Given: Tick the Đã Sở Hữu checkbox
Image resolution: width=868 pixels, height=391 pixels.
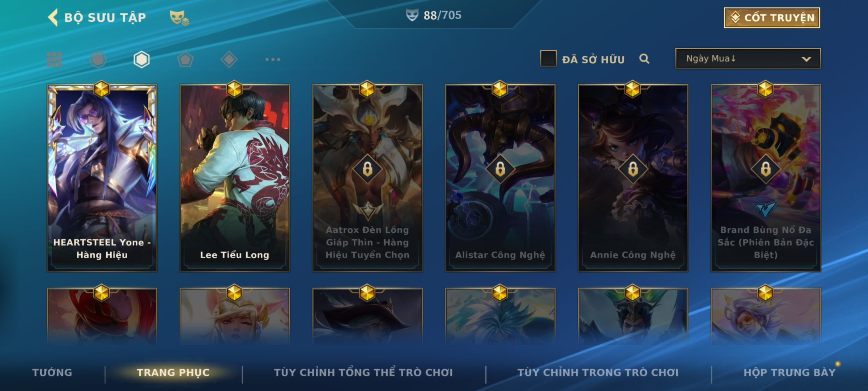Looking at the screenshot, I should click(x=548, y=59).
